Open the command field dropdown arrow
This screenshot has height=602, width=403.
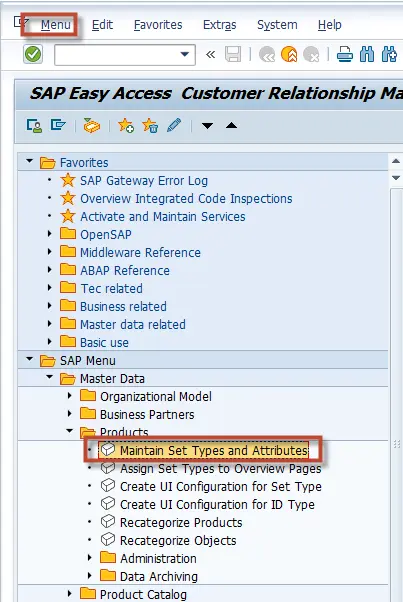[x=185, y=54]
